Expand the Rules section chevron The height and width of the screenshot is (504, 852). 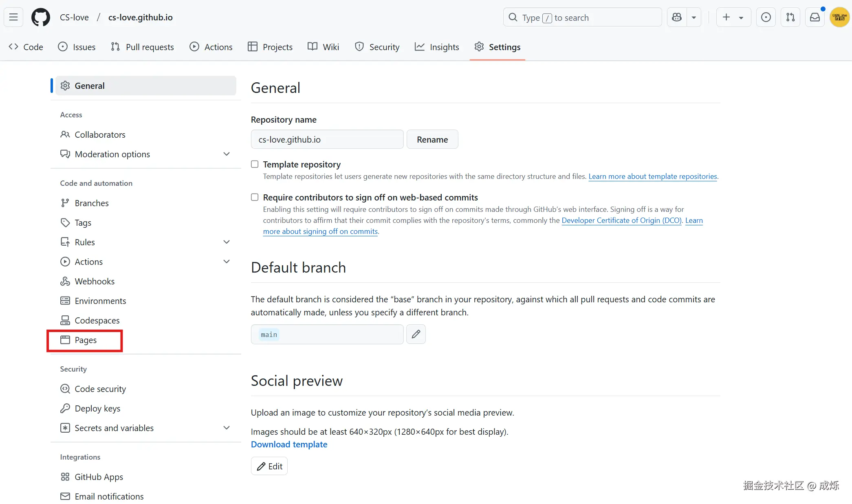(x=227, y=242)
